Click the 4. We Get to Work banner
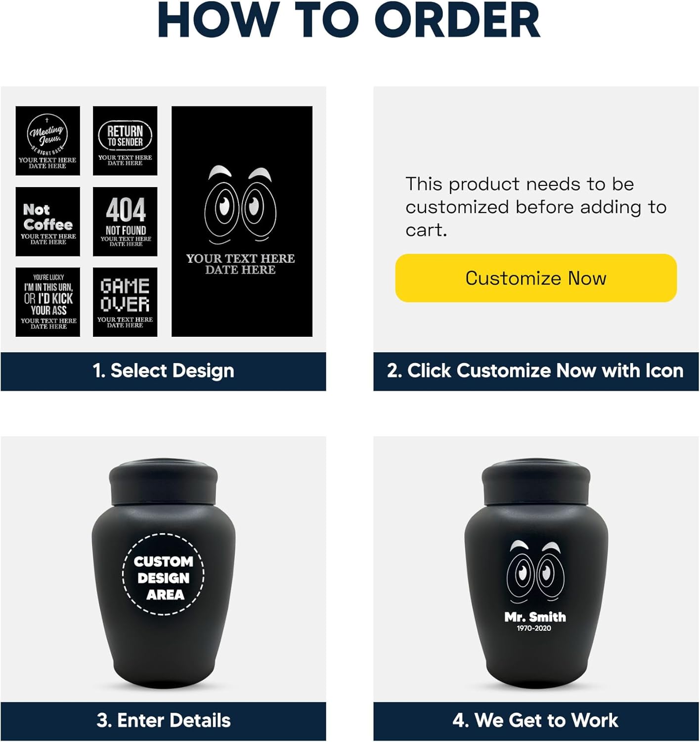700x742 pixels. coord(536,721)
